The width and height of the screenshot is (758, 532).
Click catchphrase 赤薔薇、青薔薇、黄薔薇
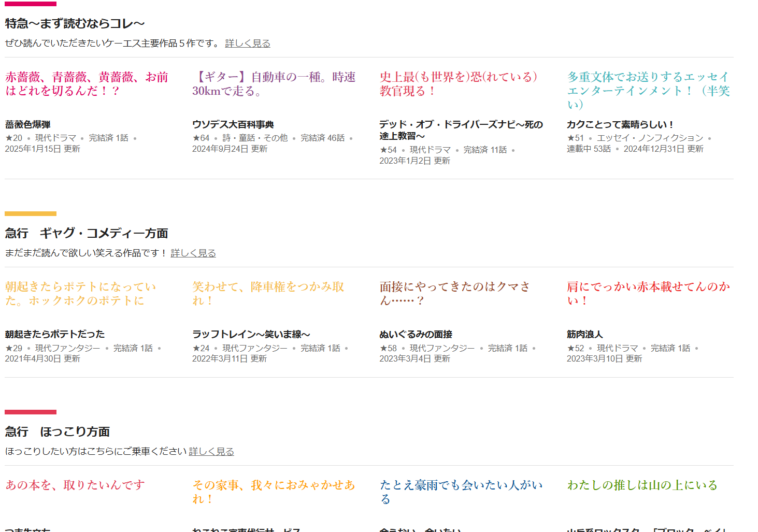[x=87, y=84]
